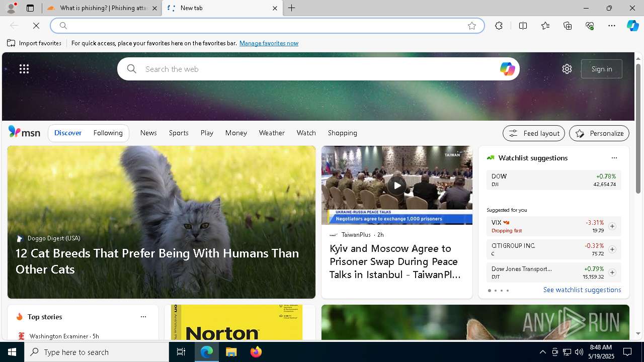Add this page to favorites star

[x=472, y=26]
